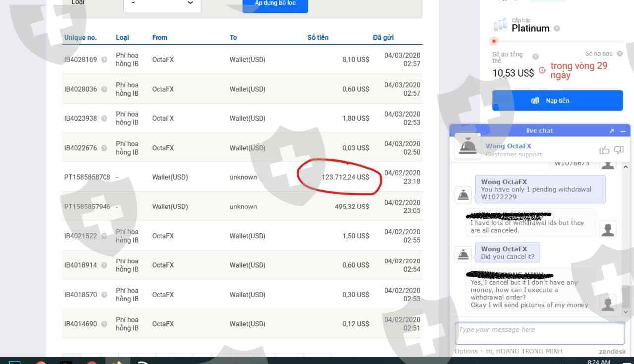Click the chat scrollbar up arrow
The image size is (634, 364).
point(625,167)
